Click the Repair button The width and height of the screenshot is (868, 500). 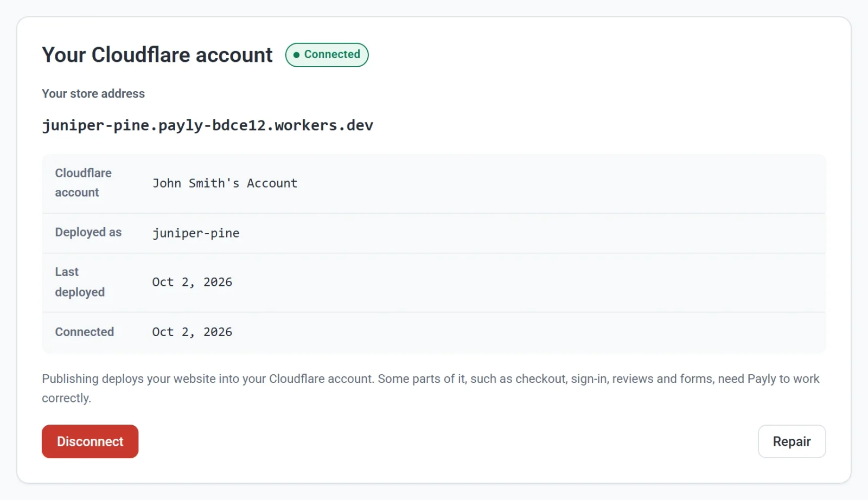click(792, 441)
